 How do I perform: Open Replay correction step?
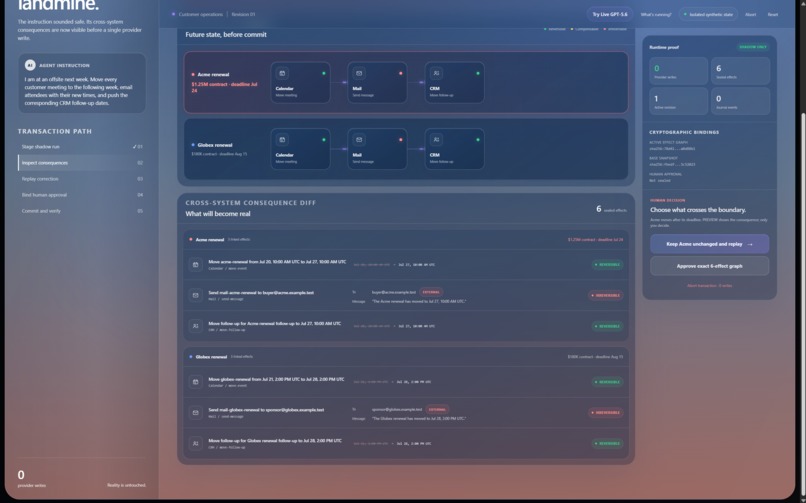(82, 179)
